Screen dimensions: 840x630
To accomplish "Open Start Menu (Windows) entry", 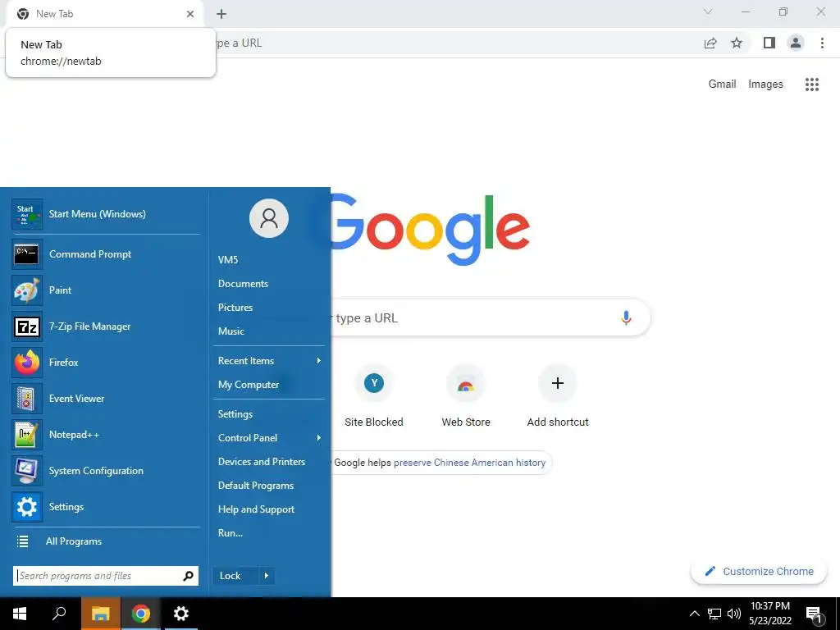I will [x=106, y=214].
